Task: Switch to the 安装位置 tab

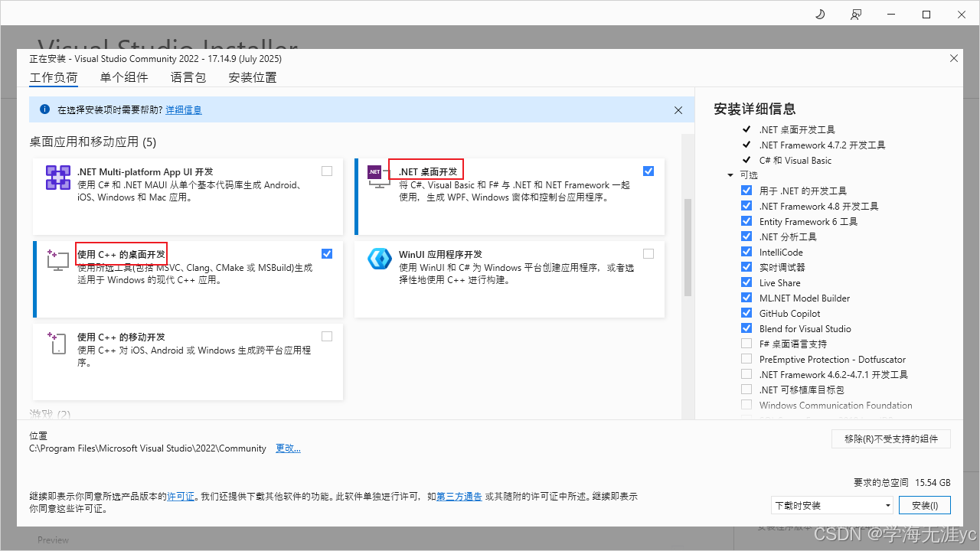Action: tap(253, 77)
